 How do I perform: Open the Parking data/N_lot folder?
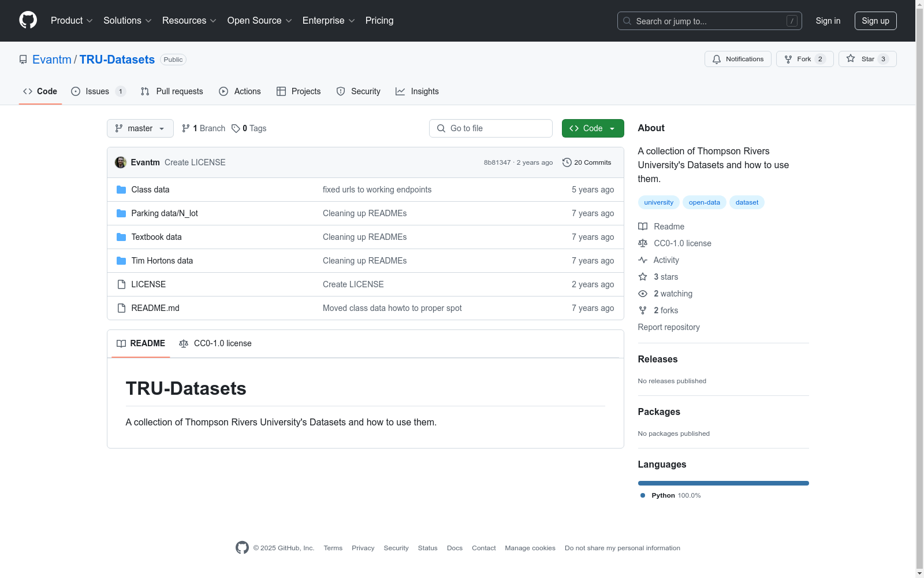[x=165, y=213]
